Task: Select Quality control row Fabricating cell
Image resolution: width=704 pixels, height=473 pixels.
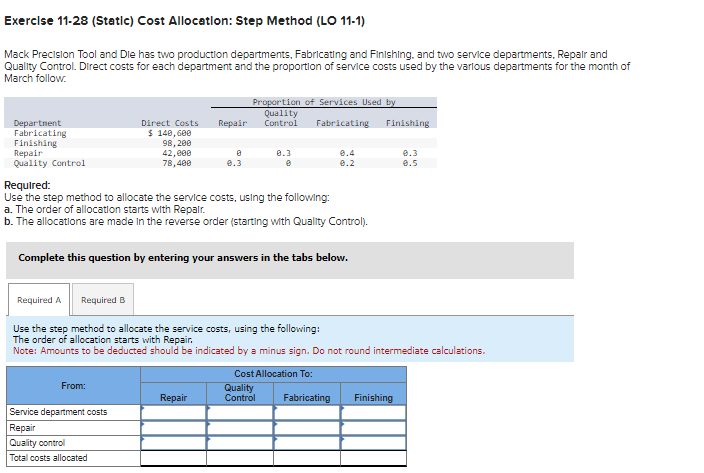Action: click(x=307, y=443)
